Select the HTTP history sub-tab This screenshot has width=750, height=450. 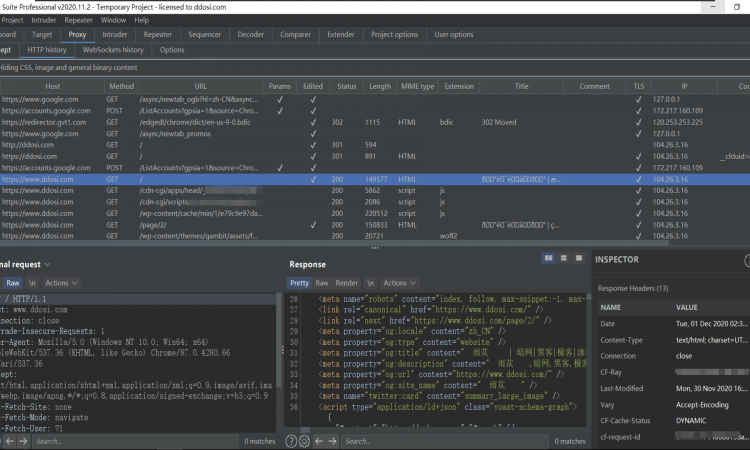[46, 50]
